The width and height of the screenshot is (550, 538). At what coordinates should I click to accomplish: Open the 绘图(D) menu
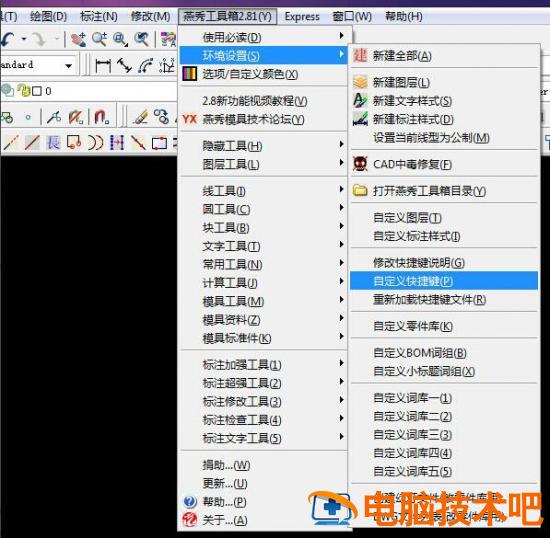[x=48, y=16]
